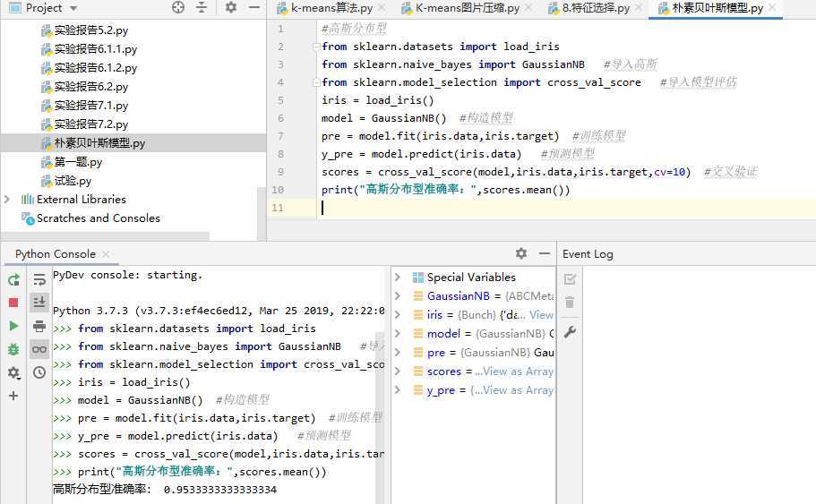Collapse imports fold marker on line 2
Viewport: 816px width, 504px height.
(316, 47)
